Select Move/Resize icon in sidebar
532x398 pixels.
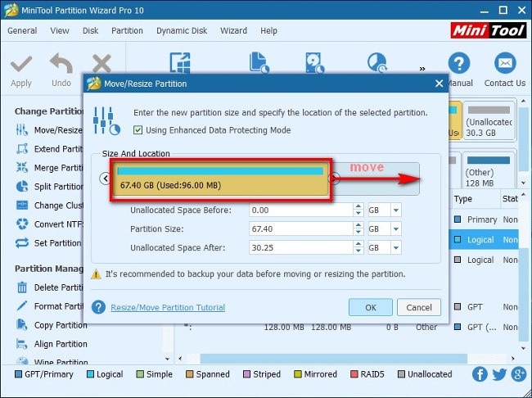pyautogui.click(x=22, y=130)
